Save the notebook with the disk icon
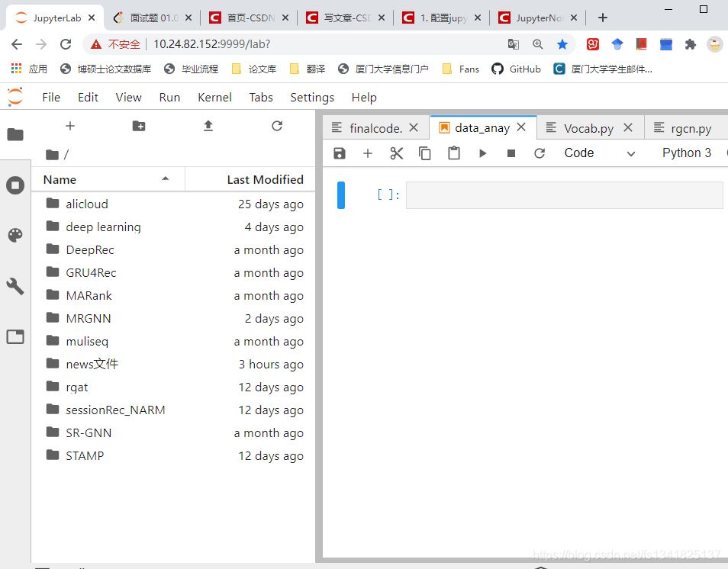The width and height of the screenshot is (728, 569). tap(340, 153)
